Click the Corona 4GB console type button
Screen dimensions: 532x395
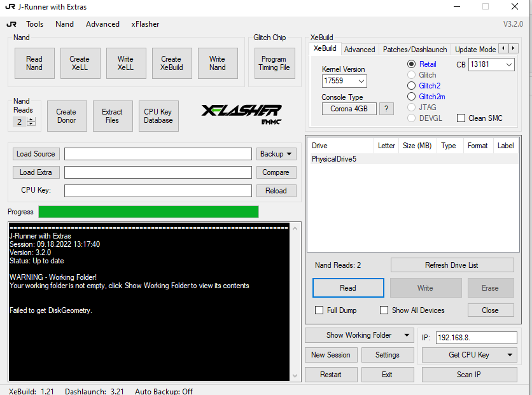pos(349,109)
